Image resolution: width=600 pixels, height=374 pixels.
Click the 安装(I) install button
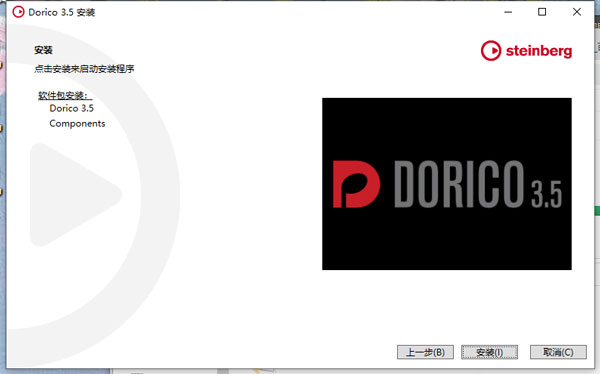(x=489, y=352)
